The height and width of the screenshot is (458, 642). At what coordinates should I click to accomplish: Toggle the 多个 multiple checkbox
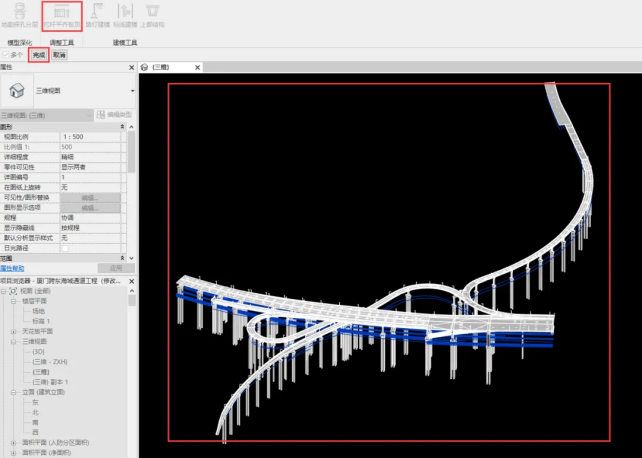6,55
